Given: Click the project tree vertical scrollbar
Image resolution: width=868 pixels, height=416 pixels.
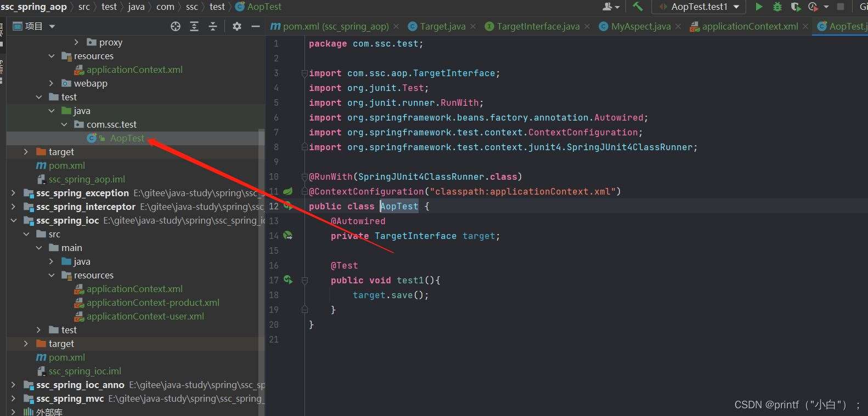Looking at the screenshot, I should (x=262, y=269).
